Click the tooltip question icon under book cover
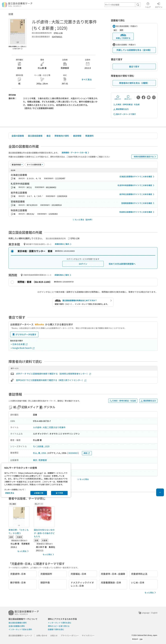This screenshot has height=644, width=166. coord(21,49)
